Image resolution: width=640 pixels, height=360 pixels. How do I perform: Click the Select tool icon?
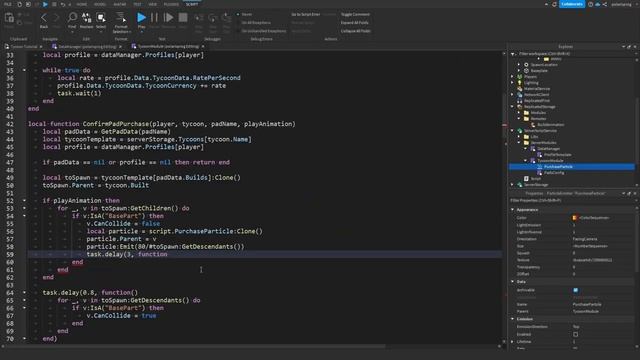(101, 18)
